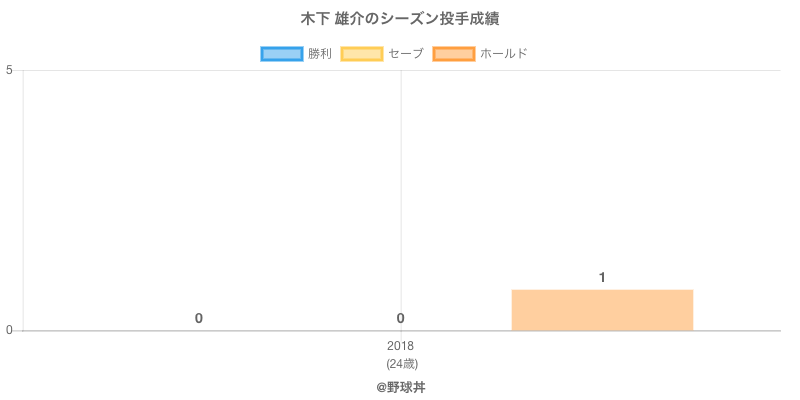Click the y-axis label 5

[9, 70]
